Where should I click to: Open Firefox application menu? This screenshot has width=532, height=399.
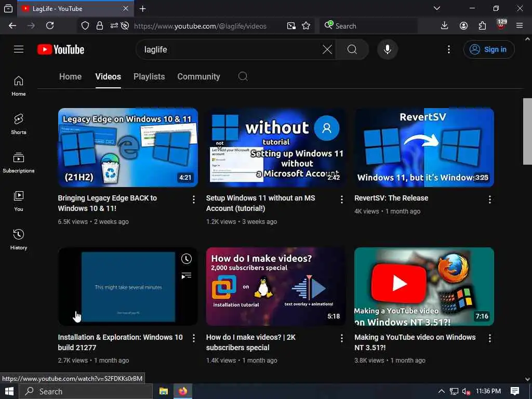[x=520, y=26]
